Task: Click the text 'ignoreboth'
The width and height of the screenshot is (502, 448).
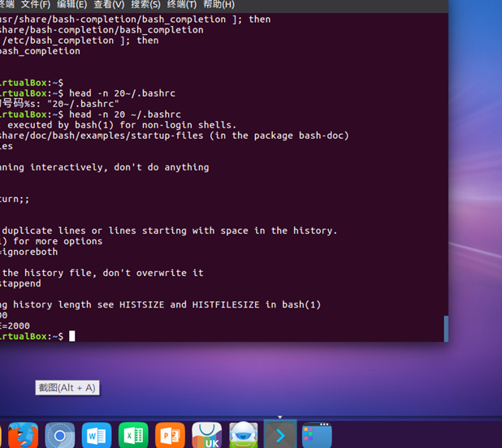Action: point(30,252)
